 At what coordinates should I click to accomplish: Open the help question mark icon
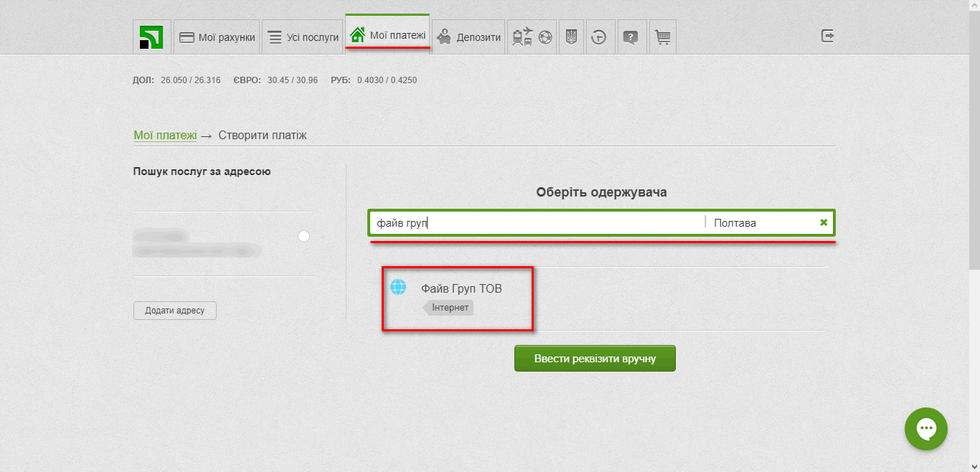click(x=631, y=37)
